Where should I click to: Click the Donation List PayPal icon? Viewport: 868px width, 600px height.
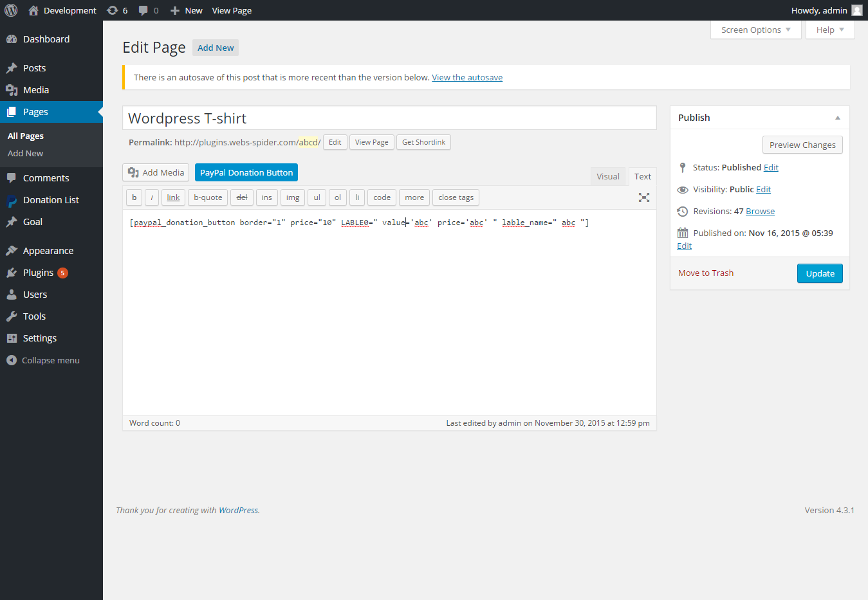coord(12,201)
